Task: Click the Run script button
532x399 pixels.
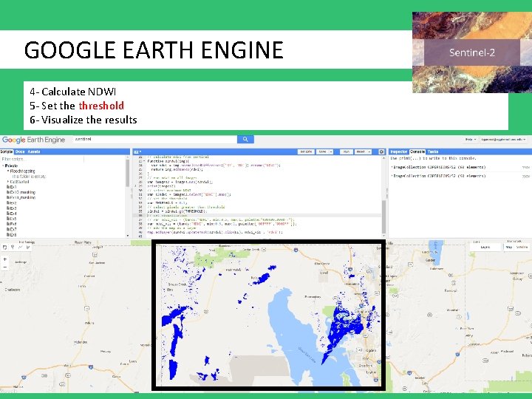Action: pyautogui.click(x=347, y=151)
